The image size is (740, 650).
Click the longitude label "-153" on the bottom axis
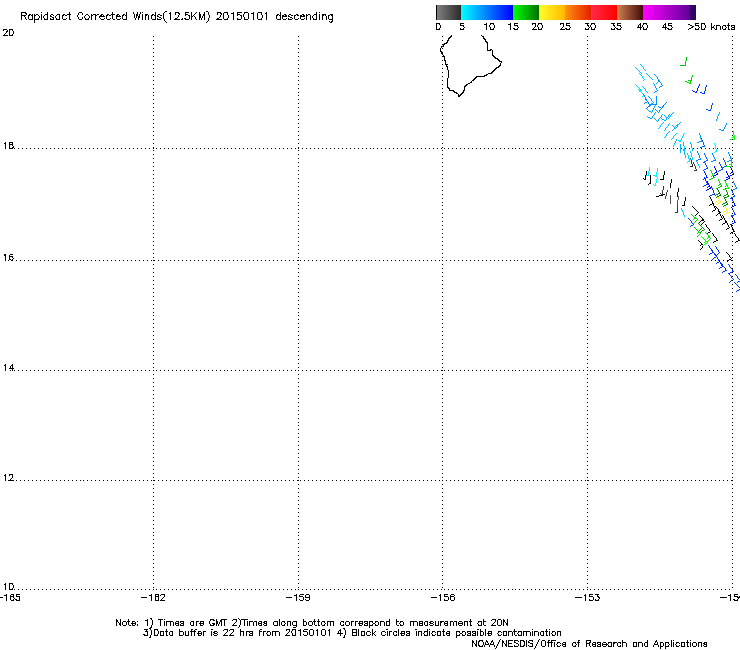coord(588,598)
